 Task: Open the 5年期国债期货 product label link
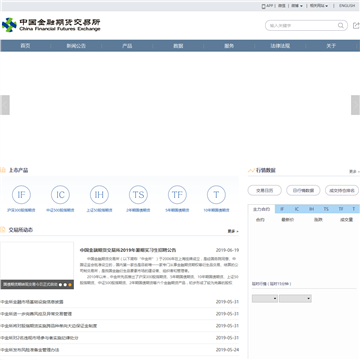point(177,210)
